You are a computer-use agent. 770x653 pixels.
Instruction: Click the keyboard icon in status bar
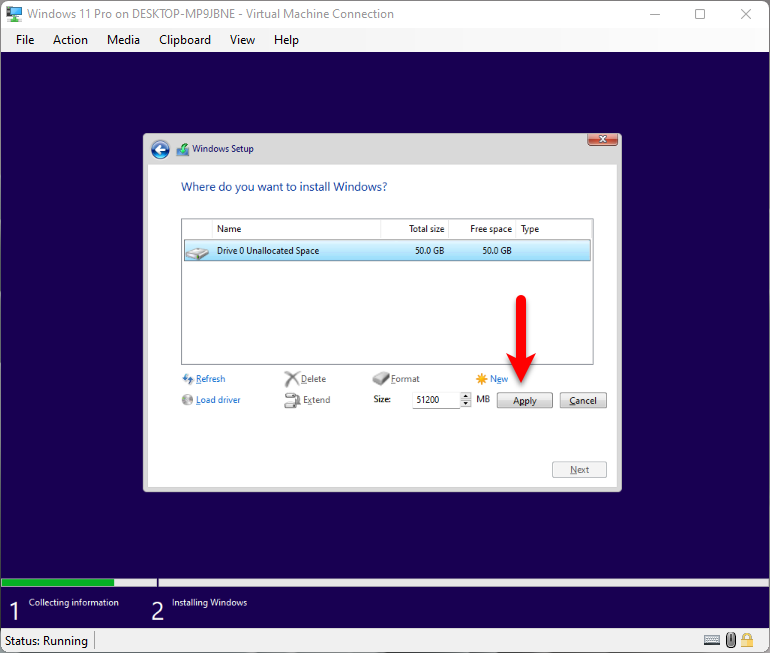(x=712, y=640)
